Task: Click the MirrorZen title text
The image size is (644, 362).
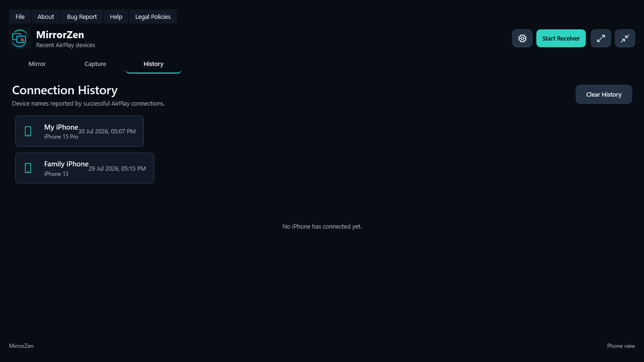Action: (x=60, y=35)
